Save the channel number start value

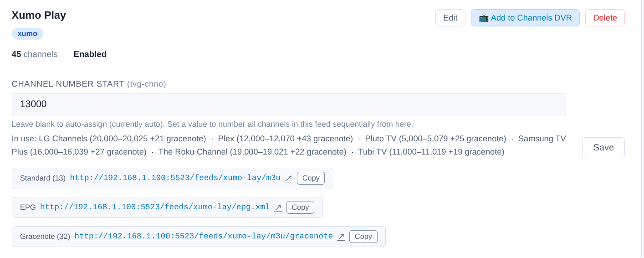tap(603, 148)
